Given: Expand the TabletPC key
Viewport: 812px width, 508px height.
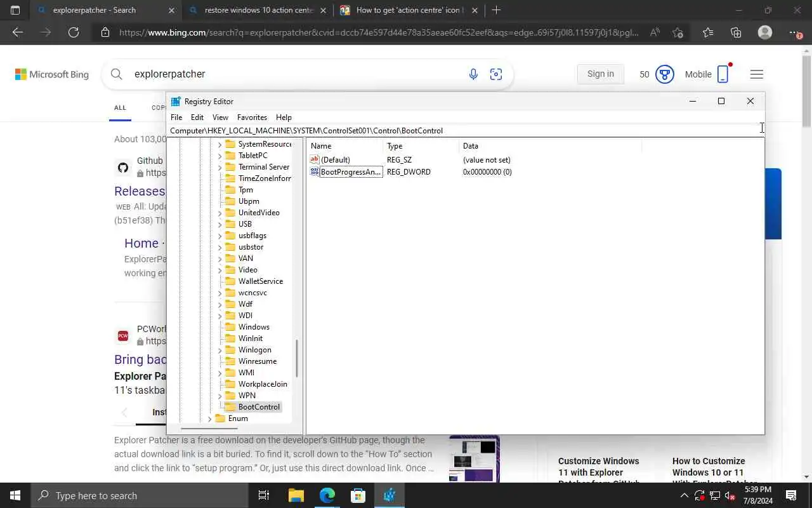Looking at the screenshot, I should coord(220,156).
